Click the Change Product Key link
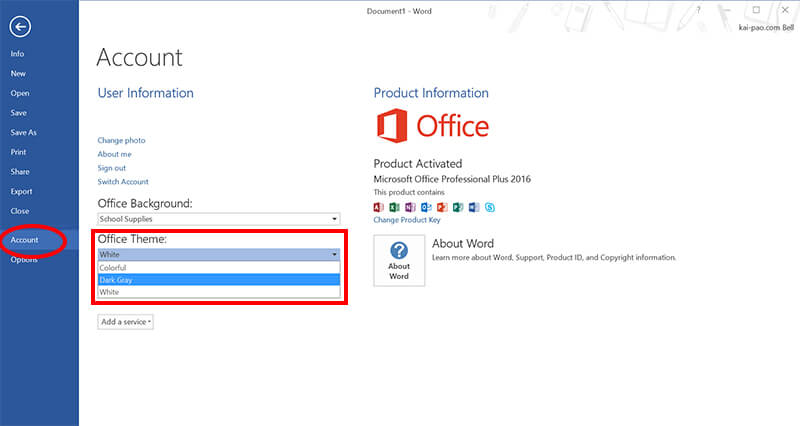This screenshot has width=800, height=426. 407,220
